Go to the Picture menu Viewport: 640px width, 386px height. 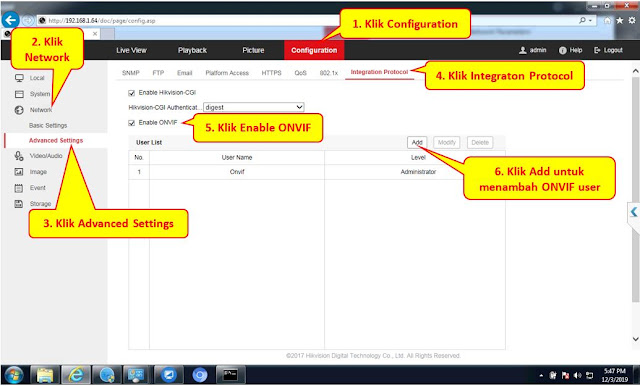(x=253, y=50)
